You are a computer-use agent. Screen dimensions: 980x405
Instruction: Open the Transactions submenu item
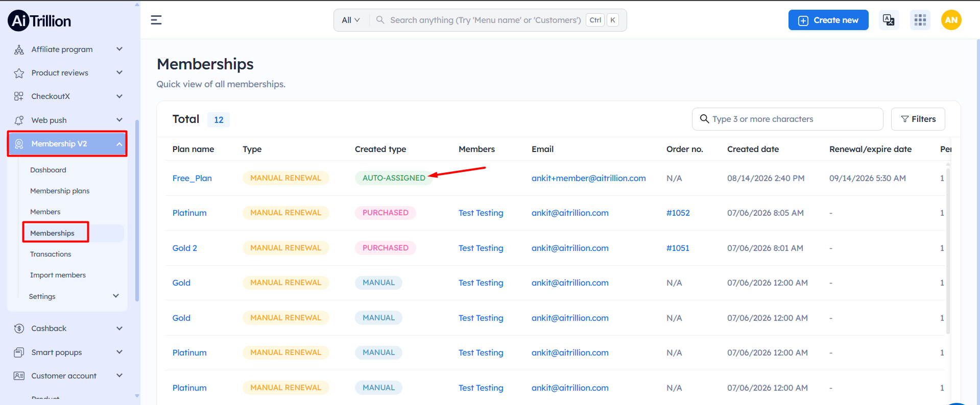(51, 254)
